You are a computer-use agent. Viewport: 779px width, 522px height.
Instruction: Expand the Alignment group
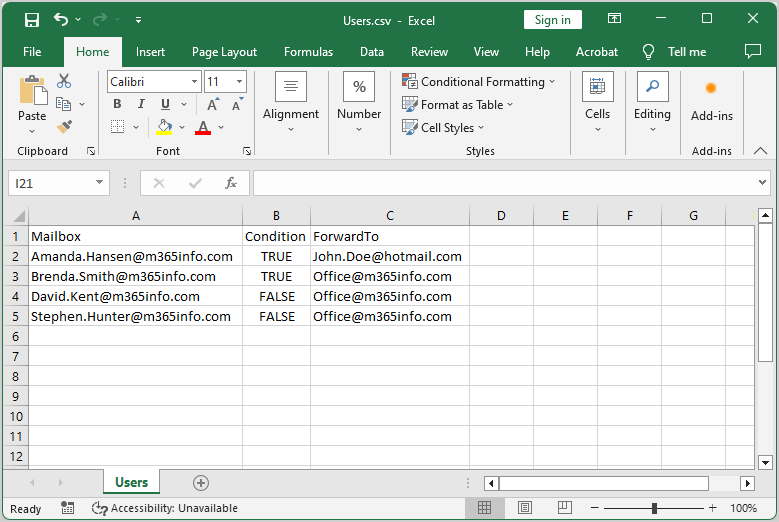tap(291, 102)
